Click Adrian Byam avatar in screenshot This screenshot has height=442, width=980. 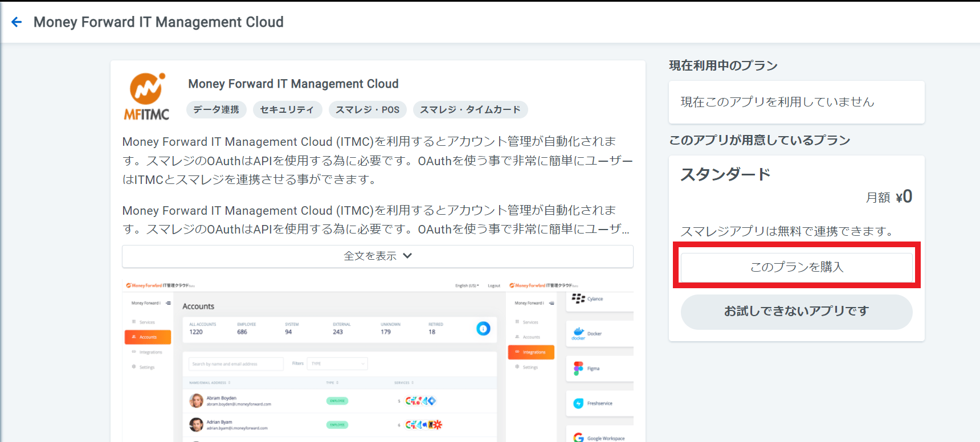tap(196, 425)
